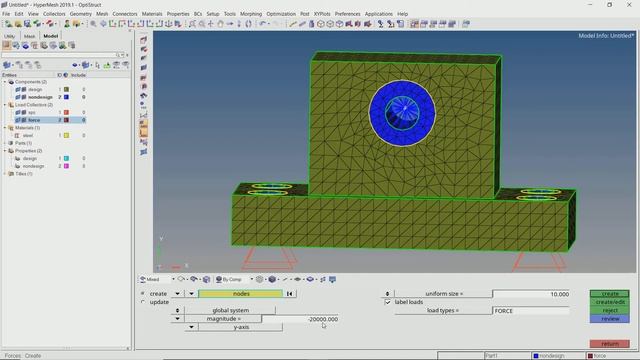The width and height of the screenshot is (640, 360).
Task: Switch to the Model tab
Action: pyautogui.click(x=51, y=36)
